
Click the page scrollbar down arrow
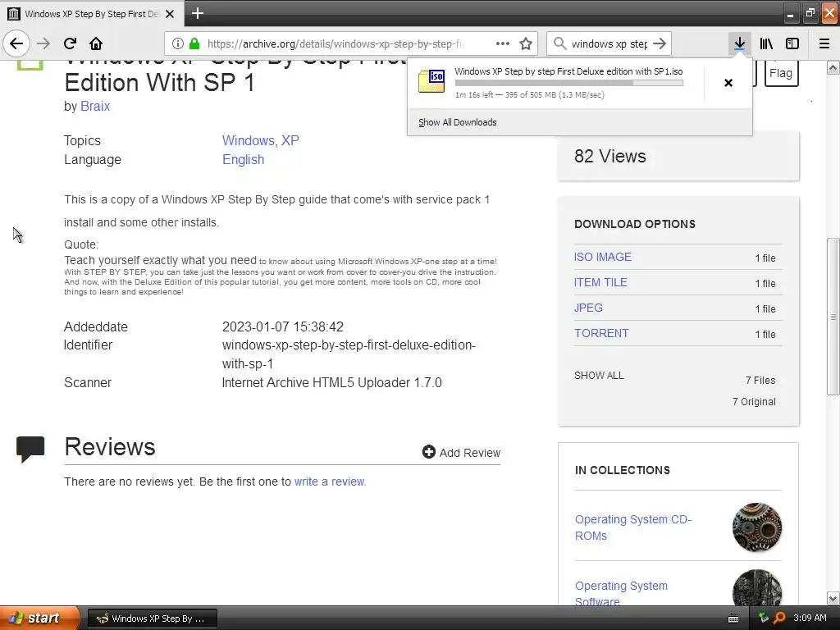coord(833,598)
